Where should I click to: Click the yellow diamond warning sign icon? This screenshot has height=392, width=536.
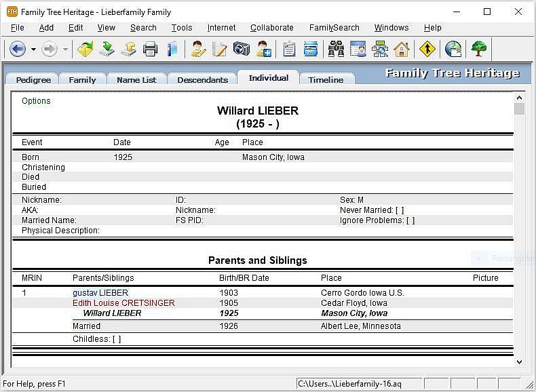tap(427, 49)
